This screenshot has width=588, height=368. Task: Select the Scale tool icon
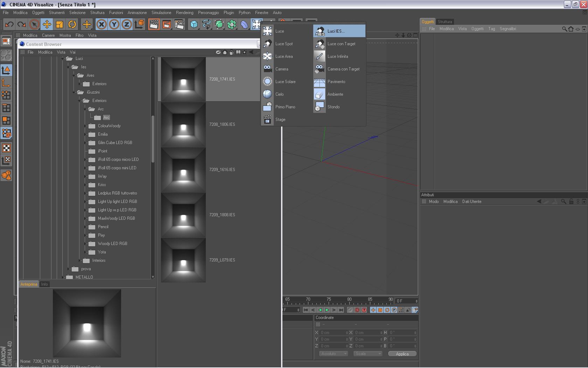[x=59, y=24]
